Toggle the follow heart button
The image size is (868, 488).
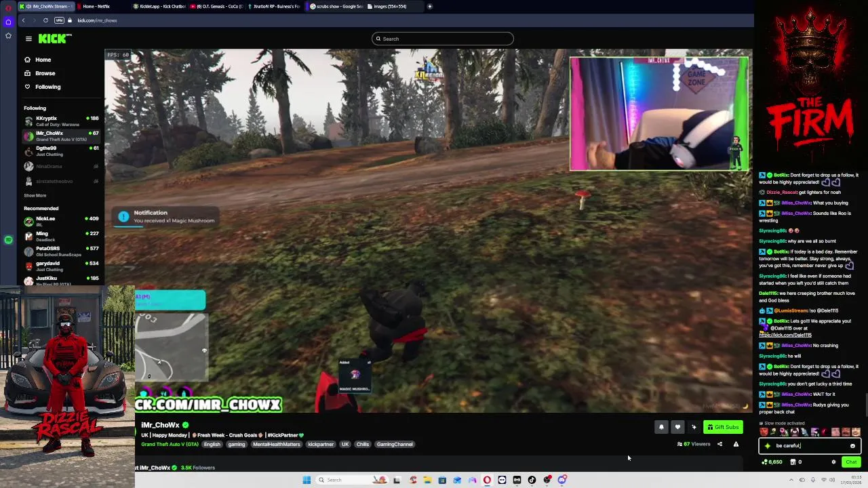[677, 427]
